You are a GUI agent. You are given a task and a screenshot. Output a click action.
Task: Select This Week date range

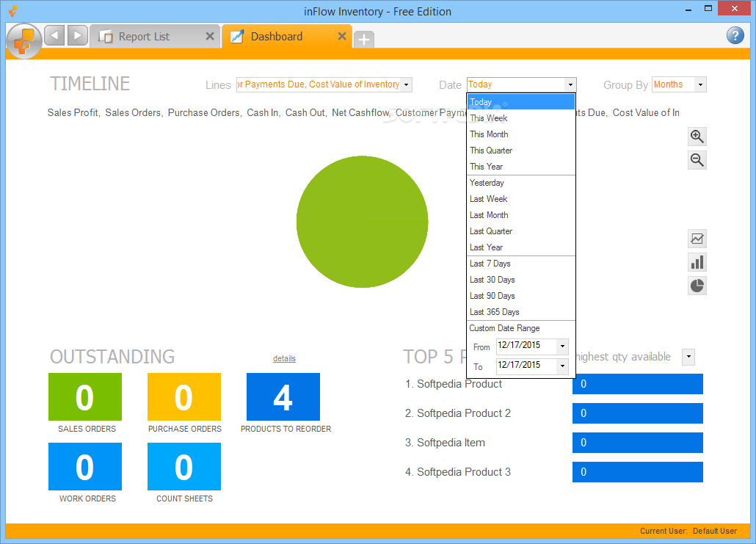520,118
